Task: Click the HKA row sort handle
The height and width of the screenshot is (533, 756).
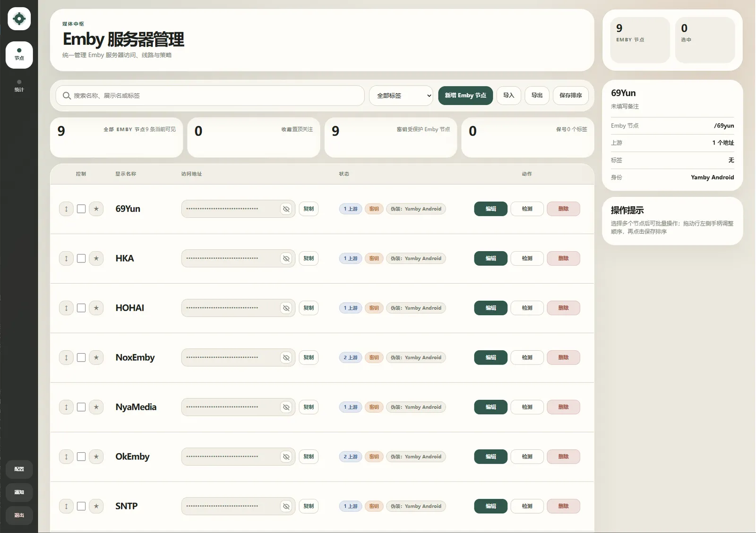Action: (66, 258)
